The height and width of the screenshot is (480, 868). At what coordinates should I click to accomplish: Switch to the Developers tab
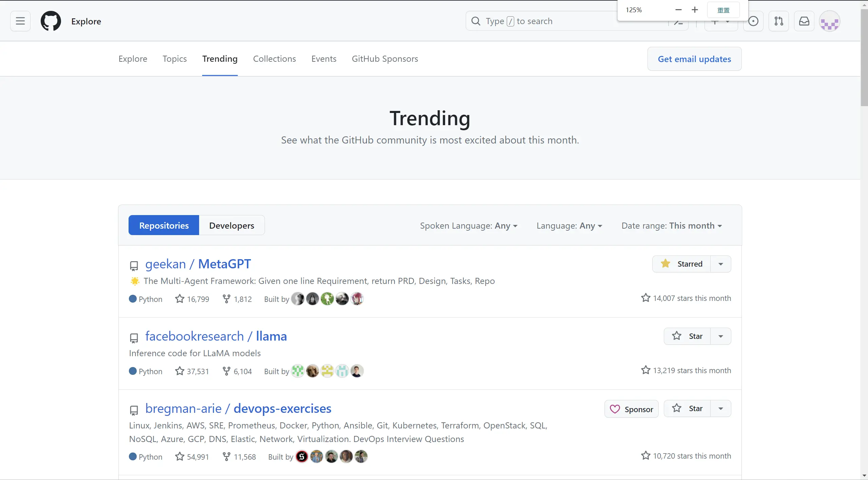tap(231, 226)
